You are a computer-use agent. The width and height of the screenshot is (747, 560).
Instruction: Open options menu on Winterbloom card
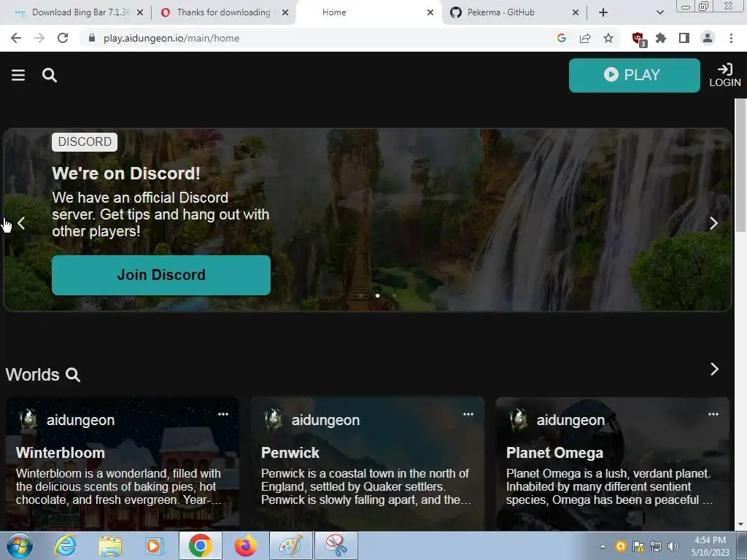point(223,414)
